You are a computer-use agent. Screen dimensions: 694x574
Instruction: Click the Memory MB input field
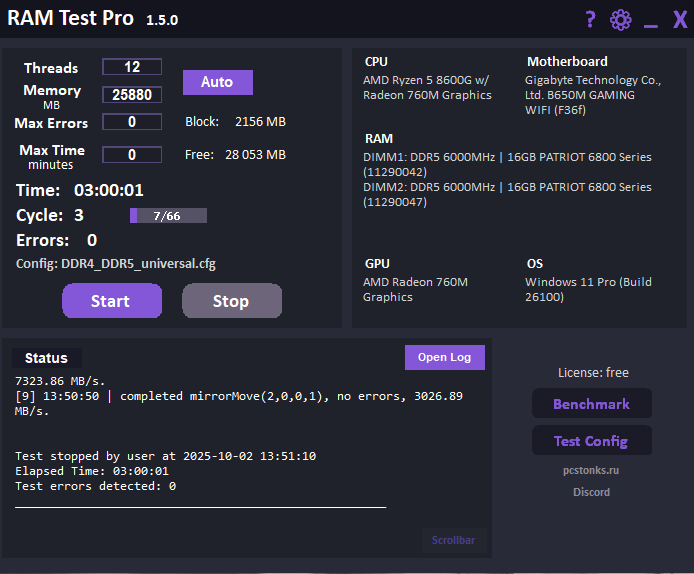(132, 95)
